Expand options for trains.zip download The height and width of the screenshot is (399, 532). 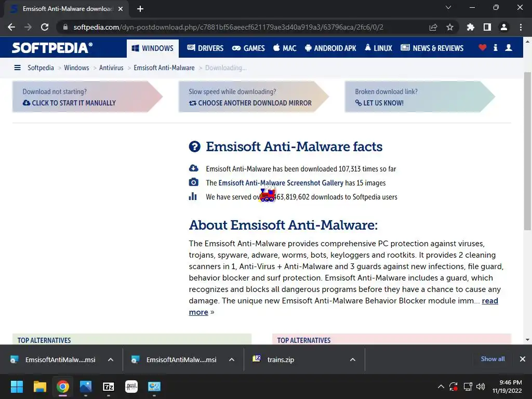point(353,360)
